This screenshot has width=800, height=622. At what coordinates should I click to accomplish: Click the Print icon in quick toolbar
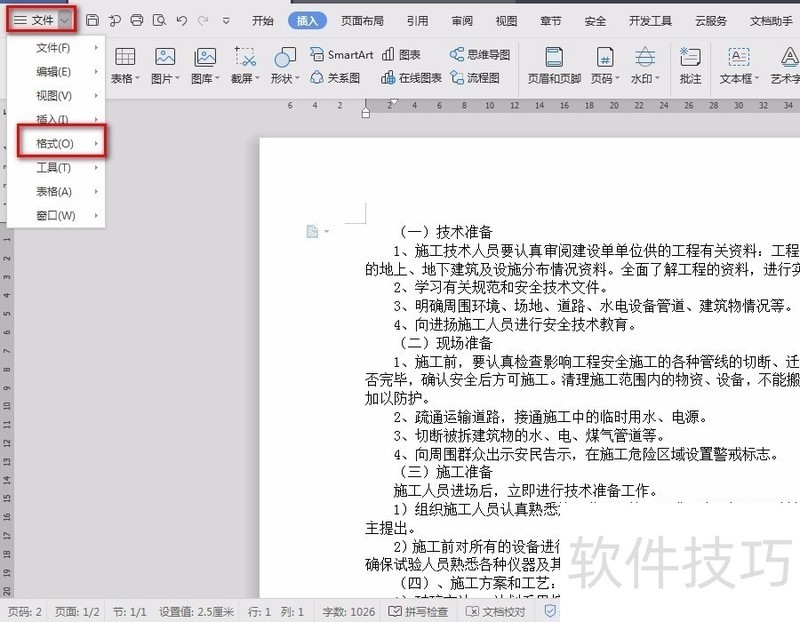tap(137, 20)
